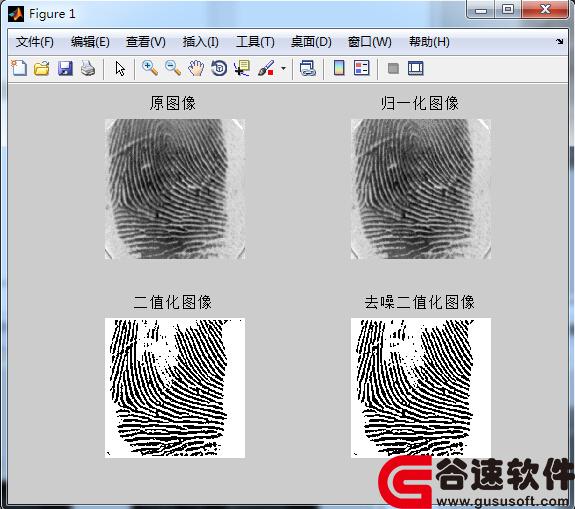Click the 归一化图像 fingerprint image
Screen dimensions: 575x509
[421, 189]
